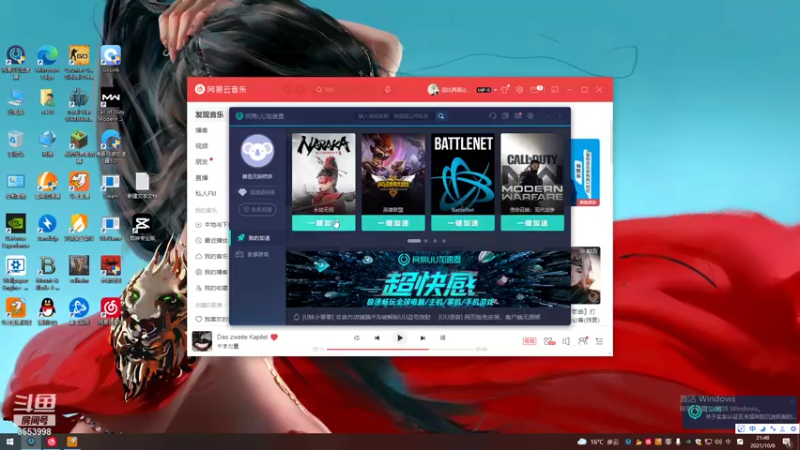The image size is (800, 450).
Task: Expand the account dropdown arrow next to VIP badge
Action: point(495,90)
